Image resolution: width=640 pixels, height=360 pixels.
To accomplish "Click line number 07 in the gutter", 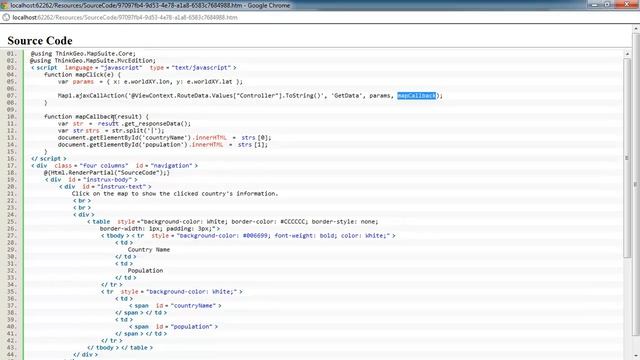I will point(11,96).
